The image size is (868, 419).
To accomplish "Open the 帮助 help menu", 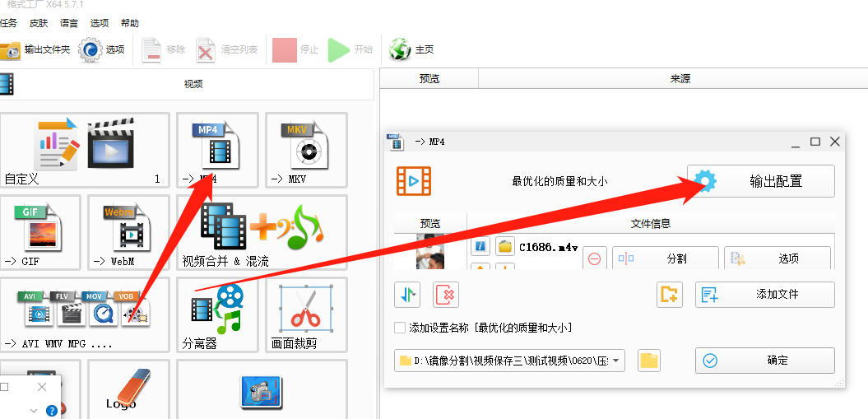I will (x=130, y=23).
